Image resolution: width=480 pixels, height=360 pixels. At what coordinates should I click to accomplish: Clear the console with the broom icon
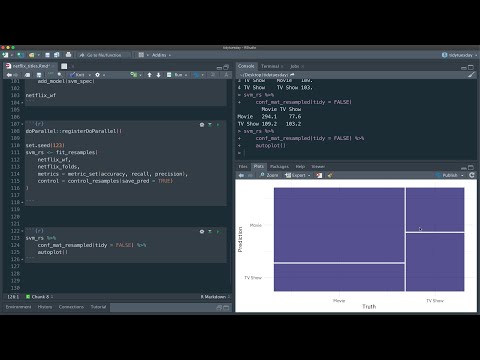[471, 75]
